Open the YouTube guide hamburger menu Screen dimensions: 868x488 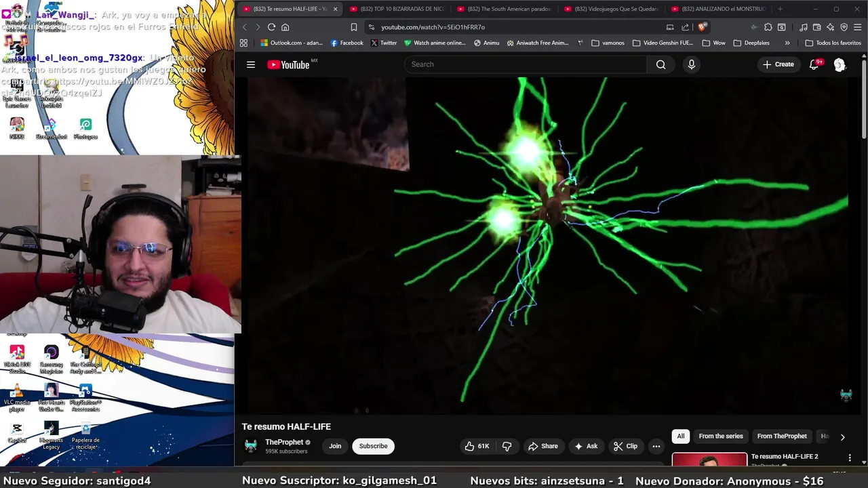point(251,64)
